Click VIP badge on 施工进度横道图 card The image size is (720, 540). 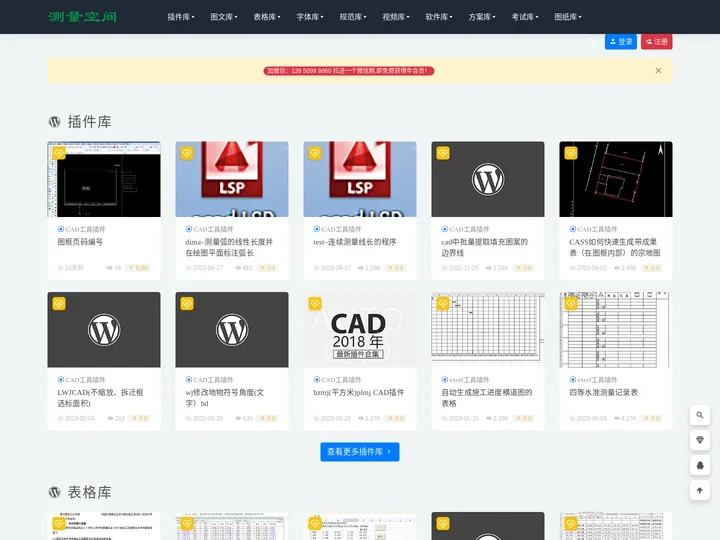point(443,304)
